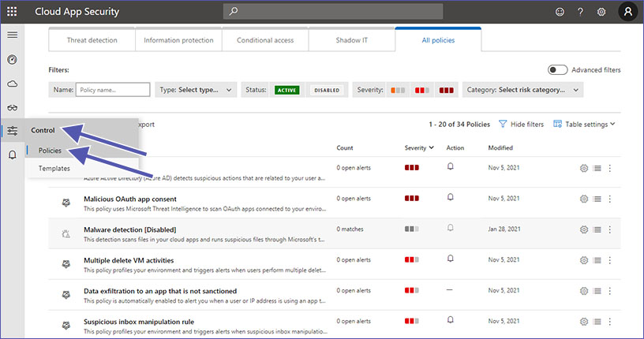Toggle the Advanced filters switch
Image resolution: width=644 pixels, height=339 pixels.
(x=557, y=69)
